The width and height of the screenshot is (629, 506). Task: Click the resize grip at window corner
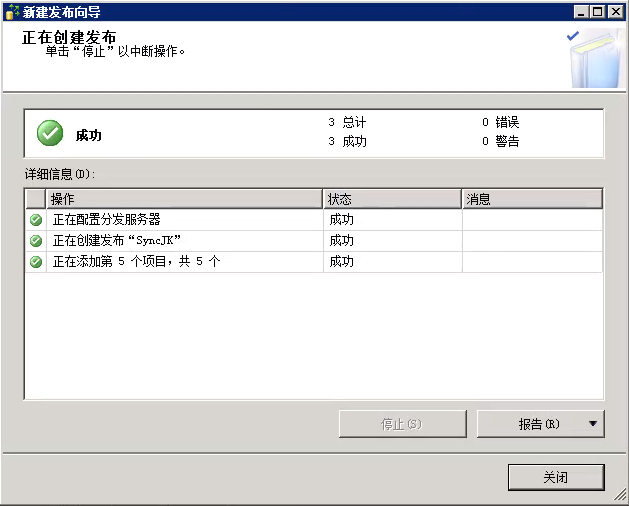coord(620,495)
